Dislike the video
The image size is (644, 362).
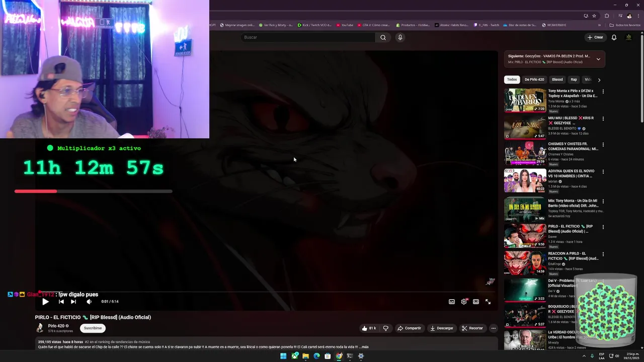[x=386, y=328]
